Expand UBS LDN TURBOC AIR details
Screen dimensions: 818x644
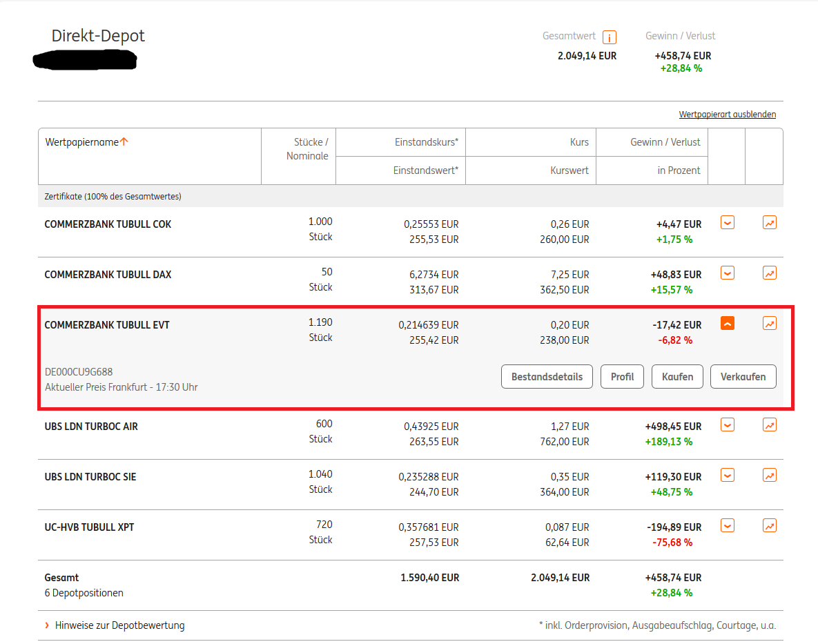(x=727, y=425)
